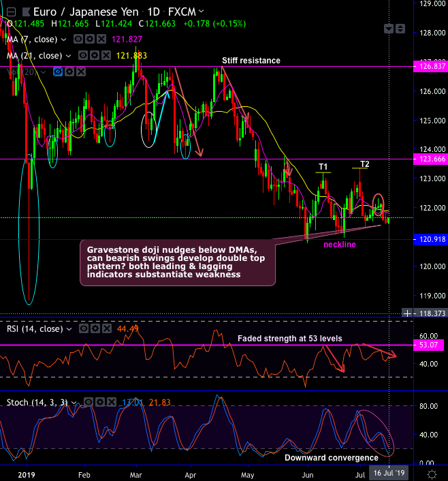Screen dimensions: 448x481
Task: Select the T2 annotation label
Action: [364, 164]
